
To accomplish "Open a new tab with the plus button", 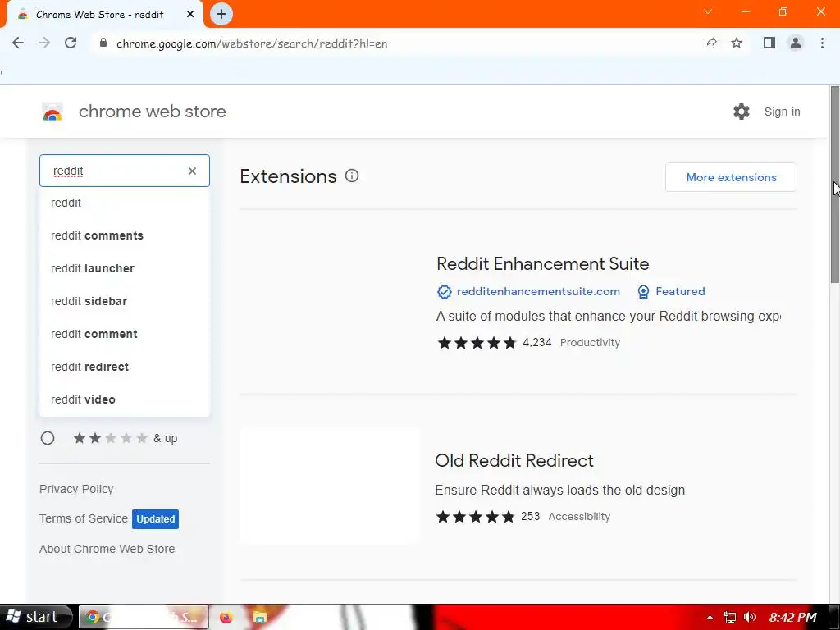I will coord(221,15).
